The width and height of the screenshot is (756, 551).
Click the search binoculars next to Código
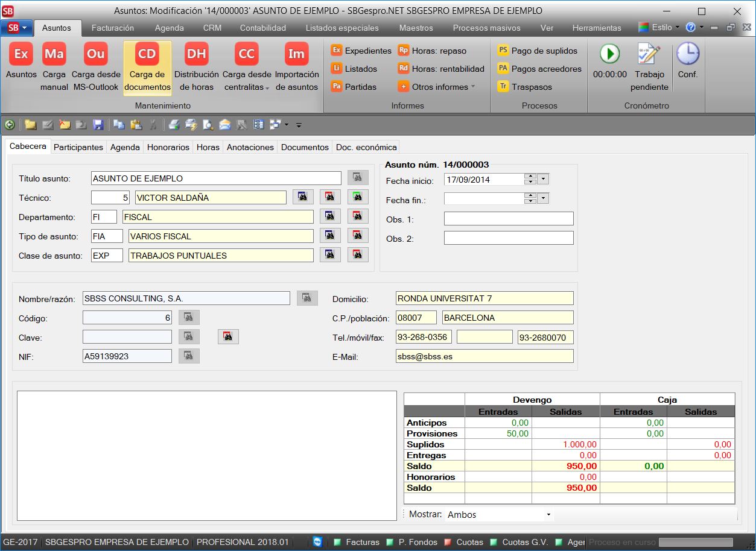tap(189, 318)
